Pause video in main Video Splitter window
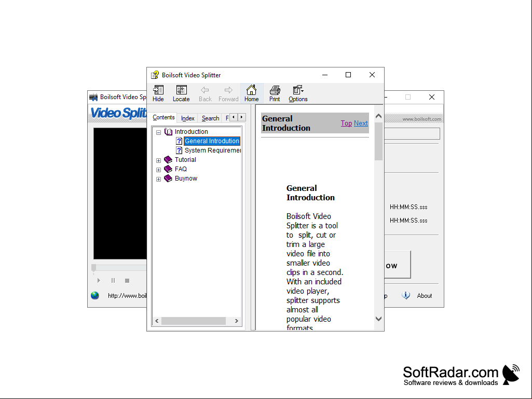This screenshot has width=532, height=399. [x=113, y=281]
